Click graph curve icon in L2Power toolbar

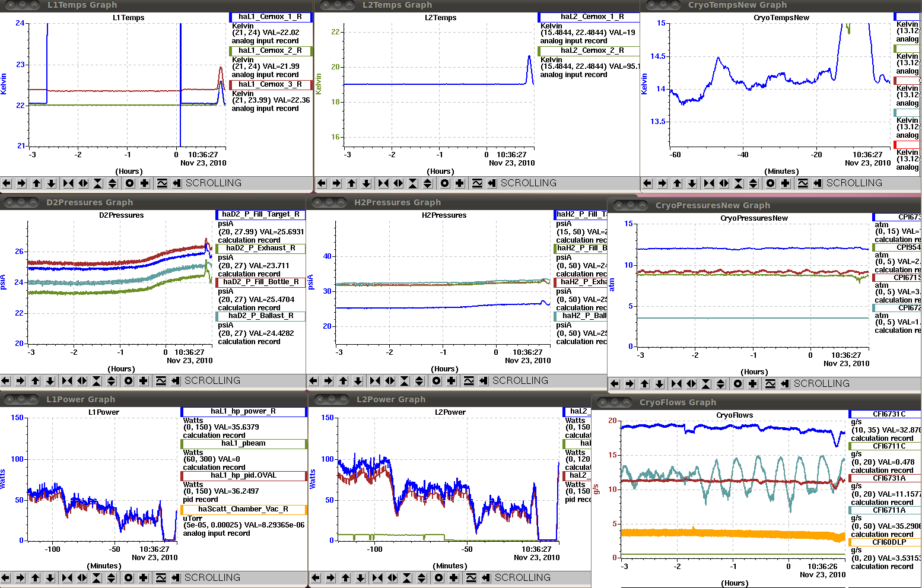point(471,578)
